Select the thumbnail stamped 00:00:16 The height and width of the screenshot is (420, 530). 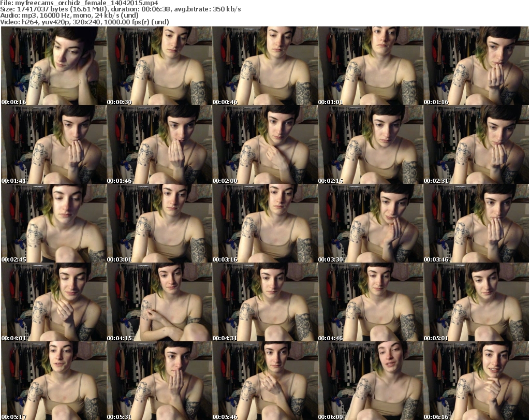pos(54,66)
